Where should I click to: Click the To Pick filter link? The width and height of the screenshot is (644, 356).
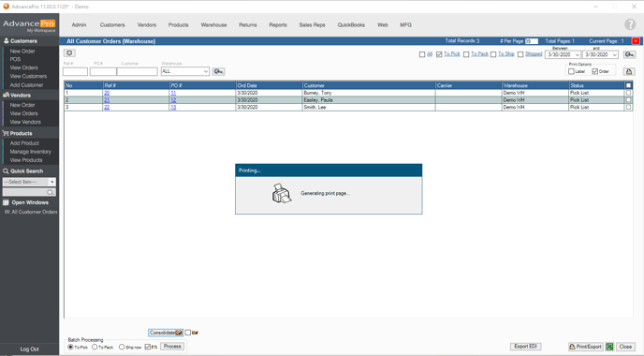click(452, 54)
